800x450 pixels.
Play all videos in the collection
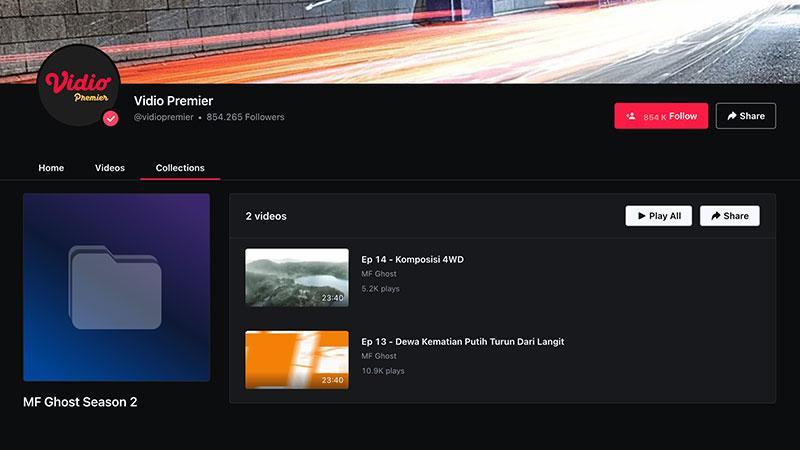(658, 216)
